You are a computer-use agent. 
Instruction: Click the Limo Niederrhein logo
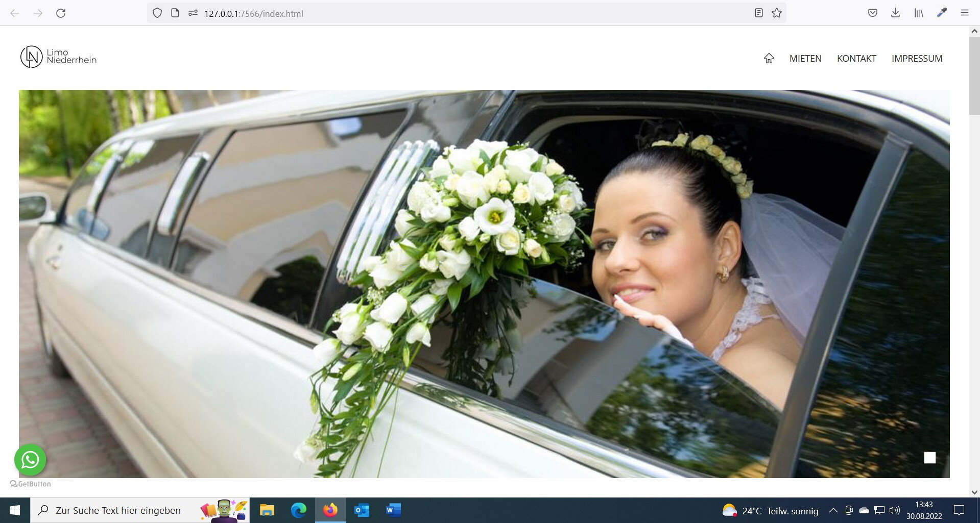58,57
